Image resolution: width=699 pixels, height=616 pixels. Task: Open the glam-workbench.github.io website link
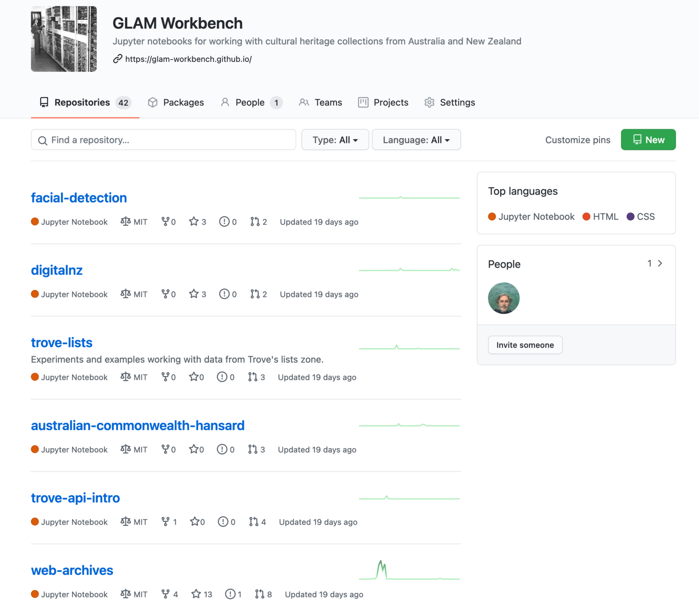coord(188,59)
